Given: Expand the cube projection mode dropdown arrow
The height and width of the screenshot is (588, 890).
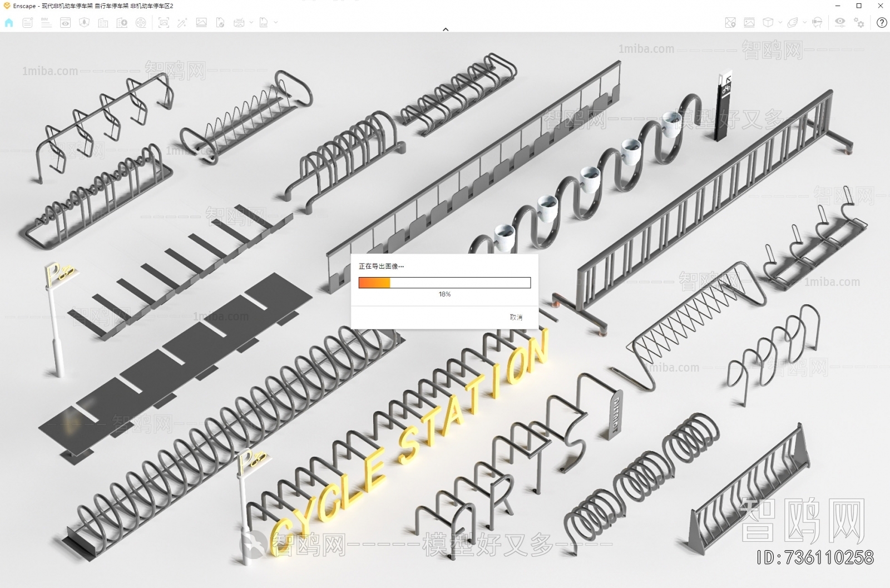Looking at the screenshot, I should 780,23.
